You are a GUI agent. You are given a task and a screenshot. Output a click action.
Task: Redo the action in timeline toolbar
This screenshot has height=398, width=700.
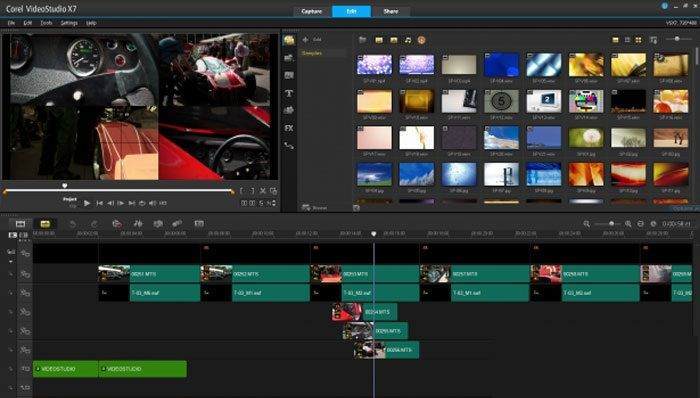tap(94, 224)
